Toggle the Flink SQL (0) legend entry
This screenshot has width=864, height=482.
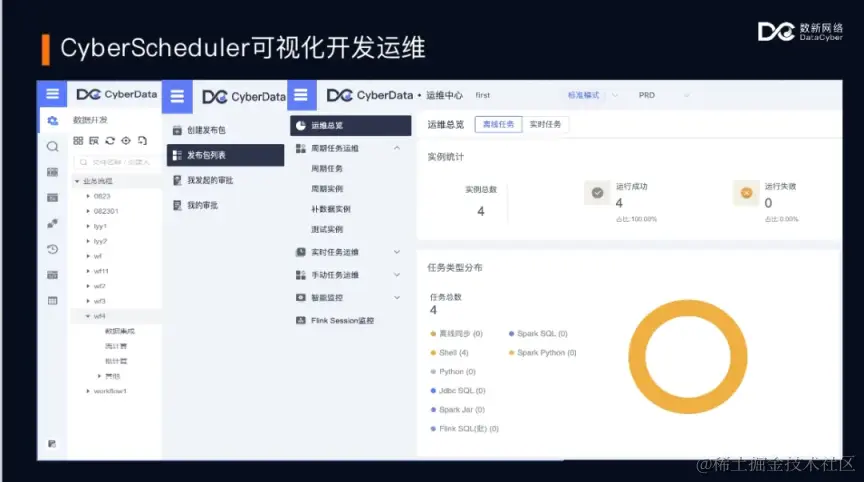point(465,429)
